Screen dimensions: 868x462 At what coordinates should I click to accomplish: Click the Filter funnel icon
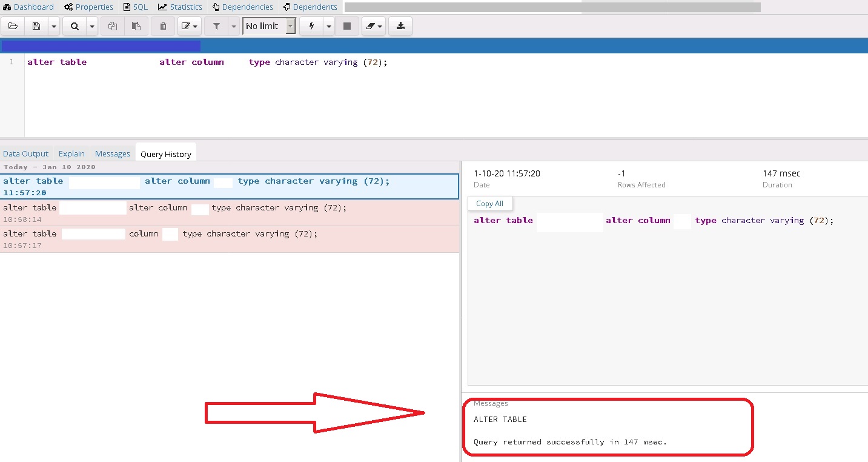pos(216,26)
